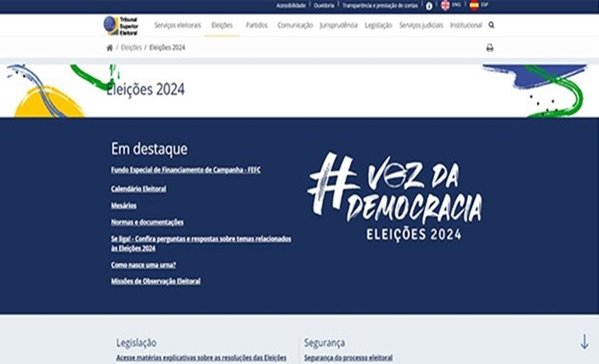This screenshot has width=599, height=364.
Task: Open the Se liga! perguntas e respostas link
Action: pyautogui.click(x=201, y=243)
